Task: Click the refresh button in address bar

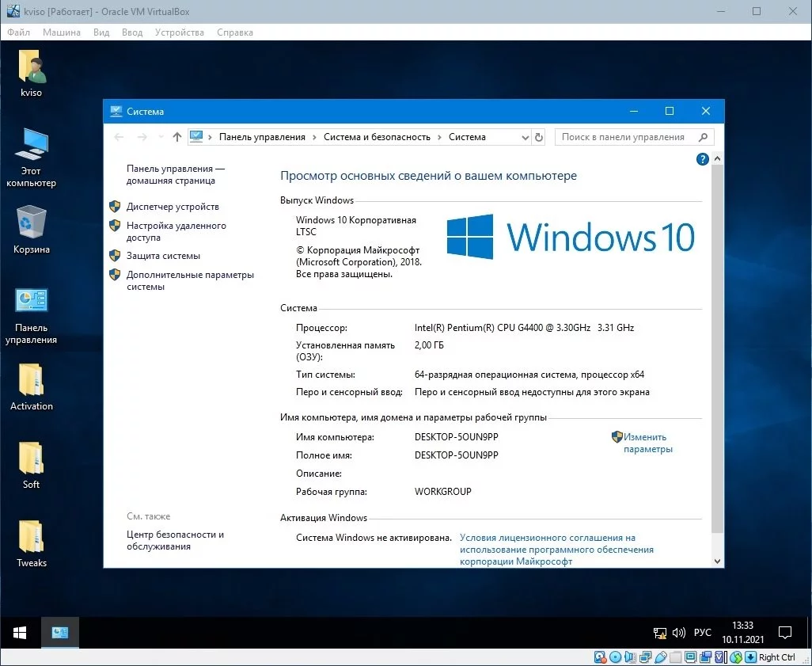Action: (x=539, y=137)
